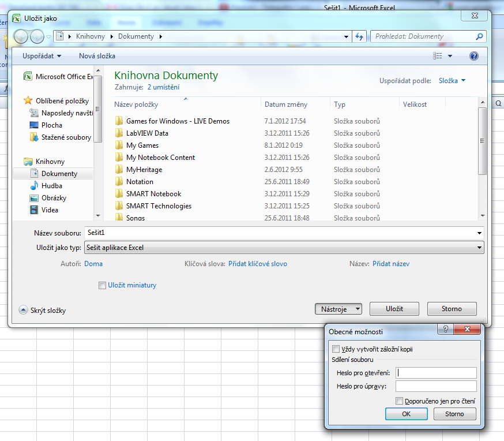Expand the Knihovny breadcrumb arrow

[112, 37]
